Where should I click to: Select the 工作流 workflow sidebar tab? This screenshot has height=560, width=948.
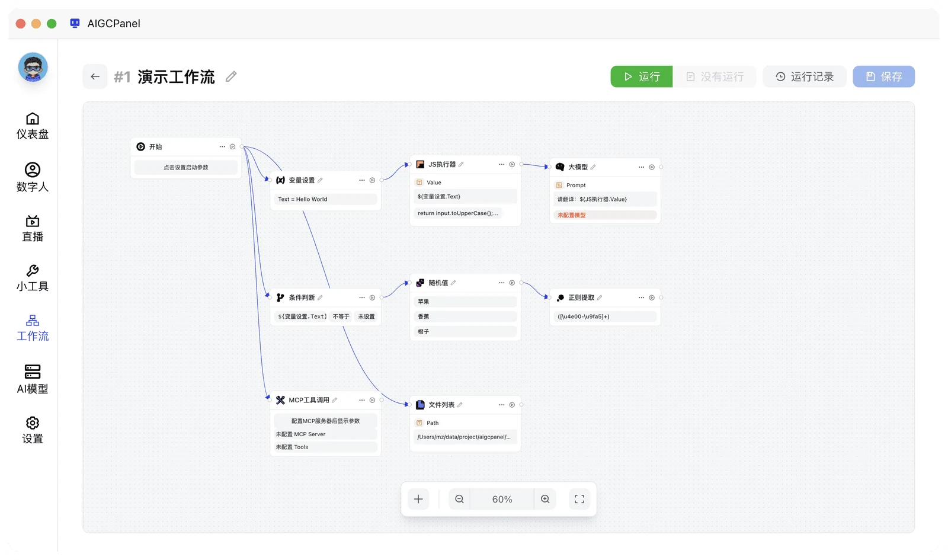tap(33, 328)
